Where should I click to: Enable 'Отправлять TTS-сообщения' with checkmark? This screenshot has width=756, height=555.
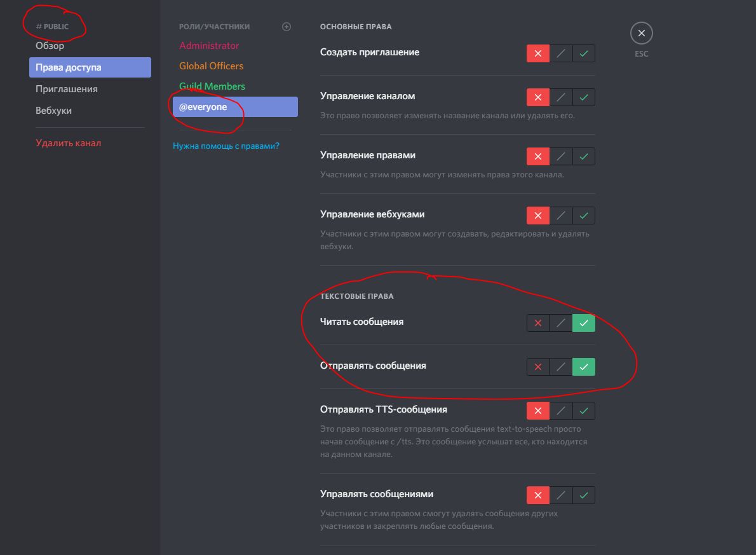pyautogui.click(x=584, y=411)
